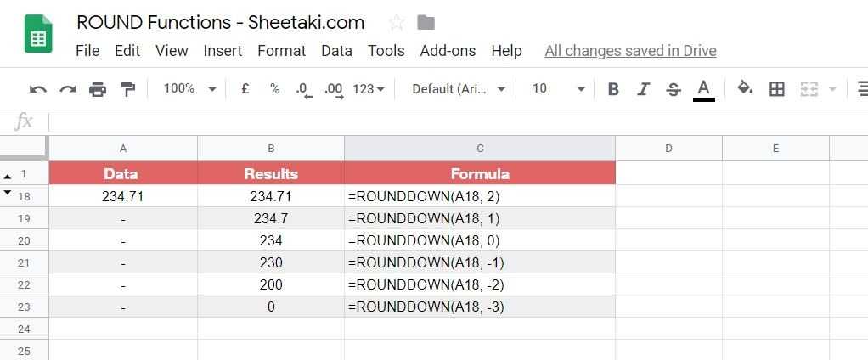Open the Add-ons menu

pos(448,51)
